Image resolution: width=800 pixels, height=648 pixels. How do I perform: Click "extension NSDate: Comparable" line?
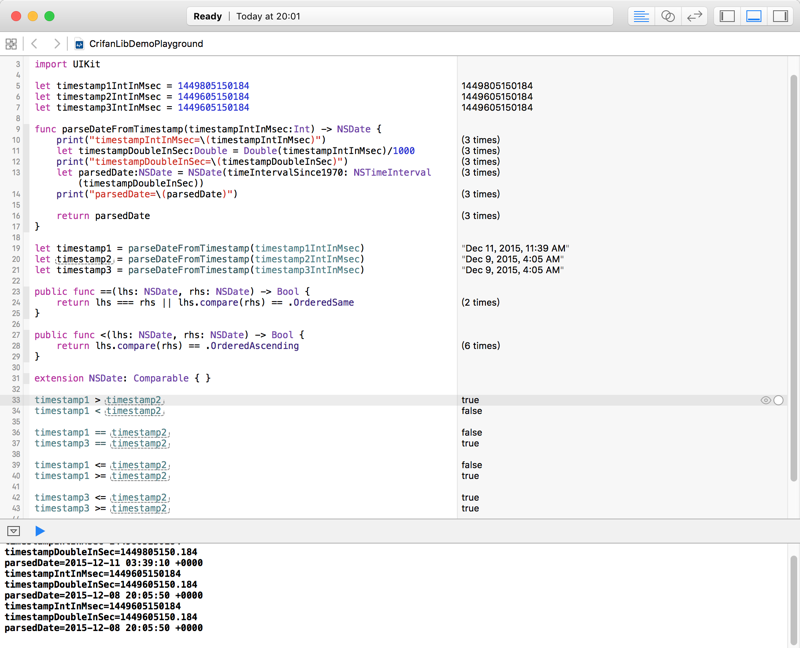[x=122, y=378]
